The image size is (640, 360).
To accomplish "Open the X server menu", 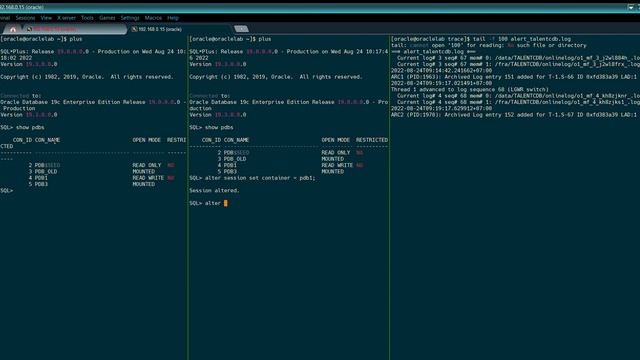I will [67, 18].
